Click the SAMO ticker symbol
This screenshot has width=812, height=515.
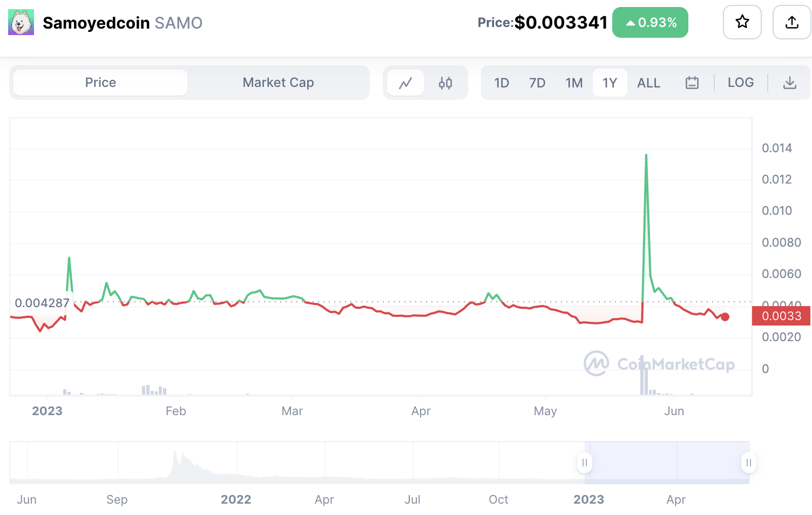[x=179, y=23]
